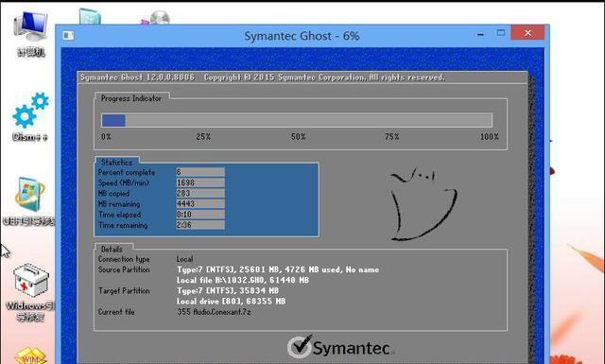Click the Time remaining value box
605x364 pixels.
pyautogui.click(x=200, y=225)
